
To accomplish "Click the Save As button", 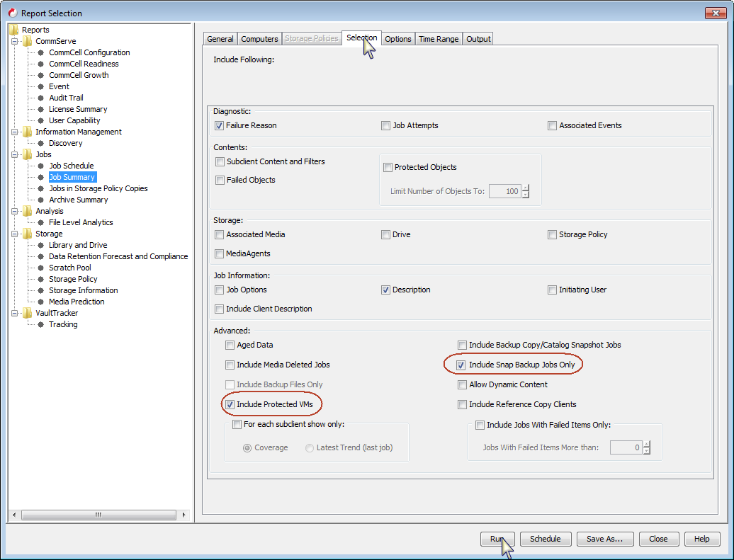I will tap(604, 539).
